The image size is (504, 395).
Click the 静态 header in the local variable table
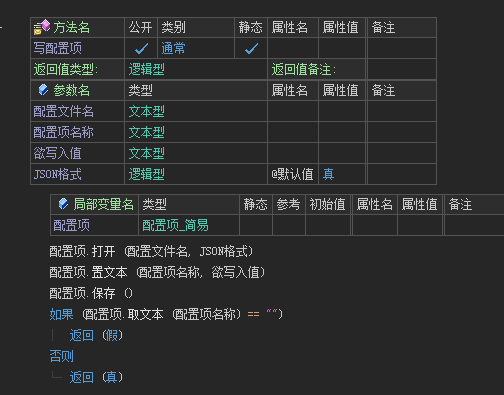coord(255,204)
